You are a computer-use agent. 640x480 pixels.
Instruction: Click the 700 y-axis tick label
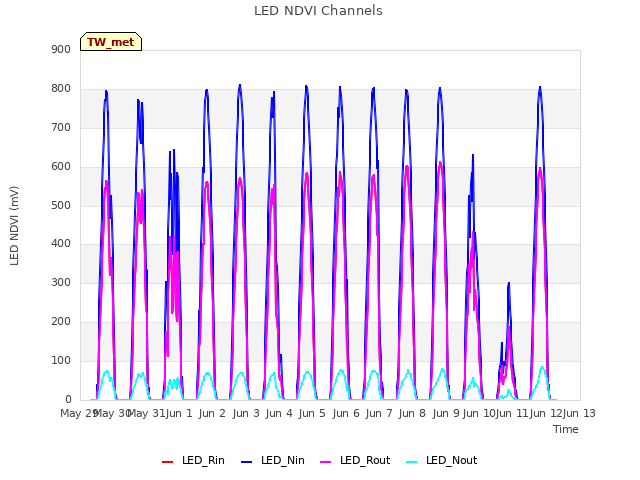click(x=61, y=127)
